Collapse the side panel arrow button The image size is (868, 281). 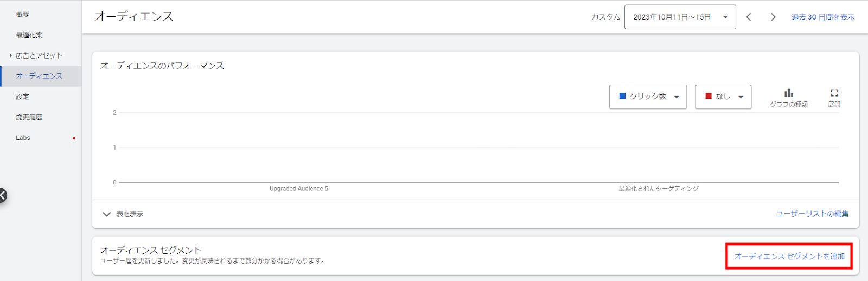click(x=3, y=195)
